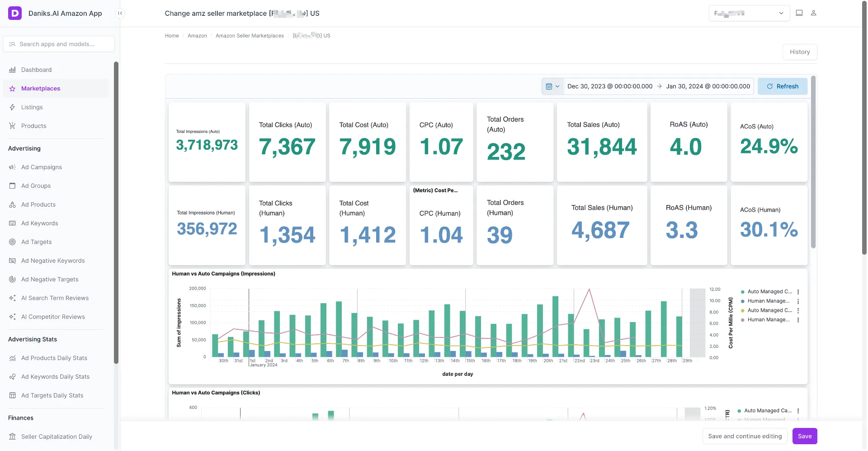Image resolution: width=868 pixels, height=451 pixels.
Task: Click the History button
Action: click(x=800, y=52)
